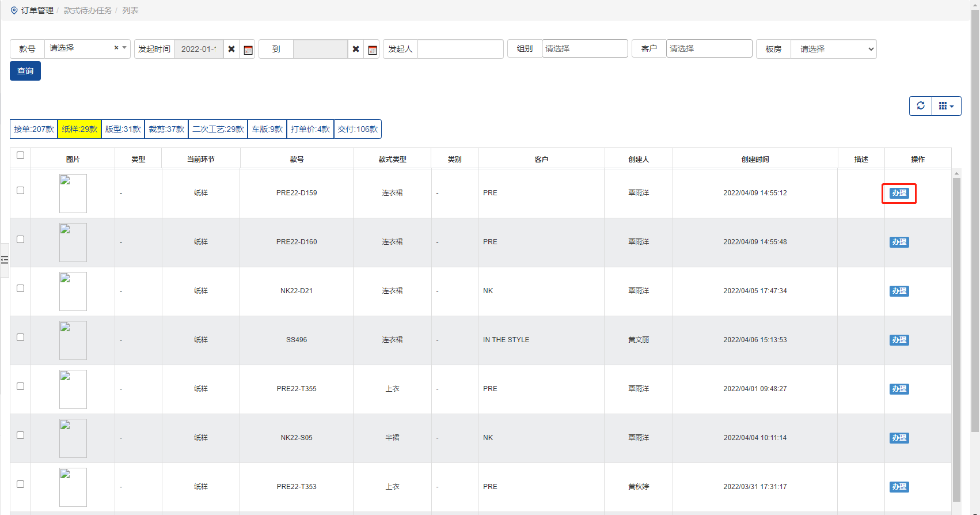Click 办理 for order NK22-D21

tap(899, 291)
